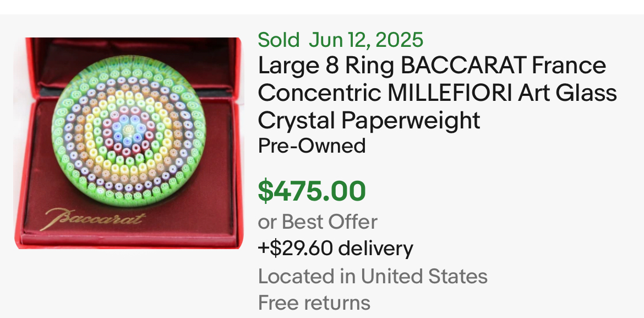Click "Located in United States" text
This screenshot has height=318, width=644.
[x=373, y=276]
